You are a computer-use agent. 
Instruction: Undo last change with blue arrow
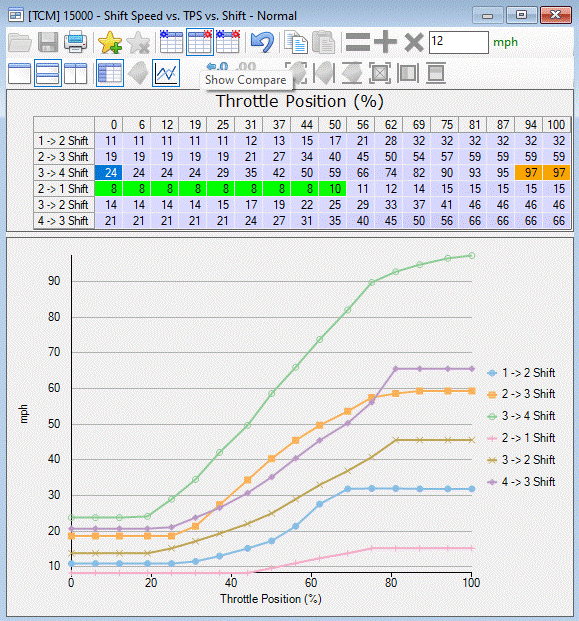tap(262, 42)
